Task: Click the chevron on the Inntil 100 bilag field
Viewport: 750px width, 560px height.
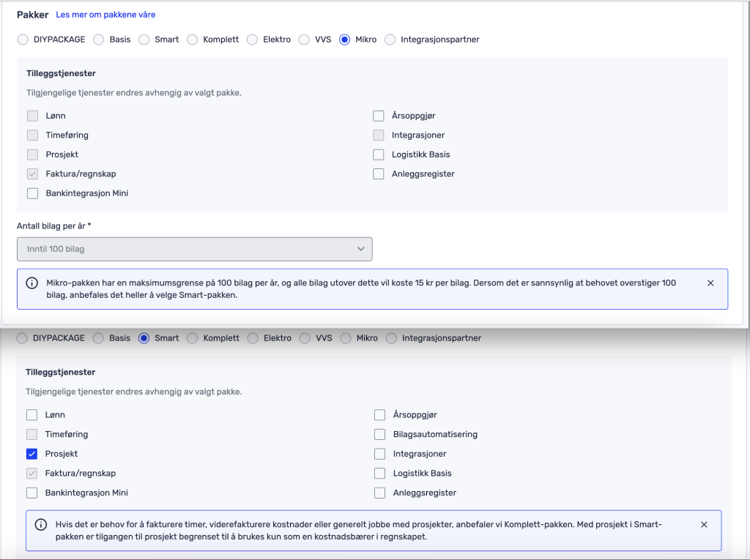Action: (x=360, y=249)
